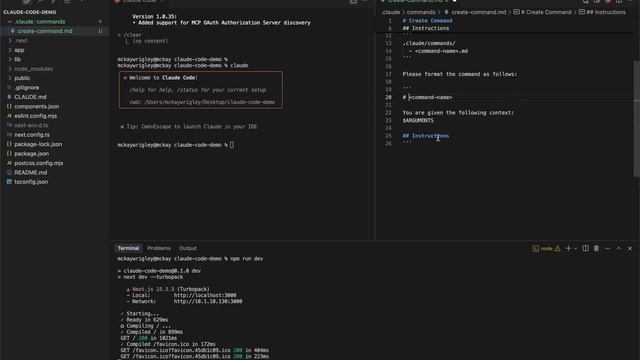Click '# <command-name>' on line 20
The height and width of the screenshot is (360, 640).
tap(427, 97)
